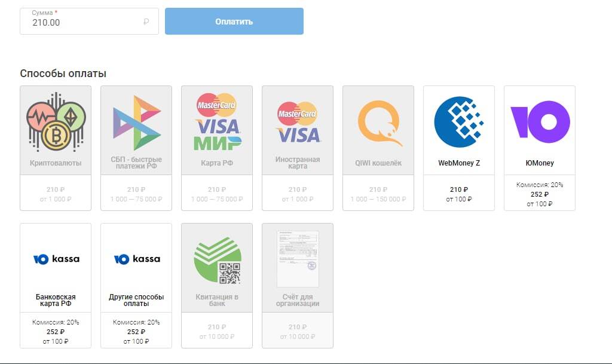Choose the СБП быстрые платежи logo
This screenshot has height=364, width=612.
pos(137,123)
